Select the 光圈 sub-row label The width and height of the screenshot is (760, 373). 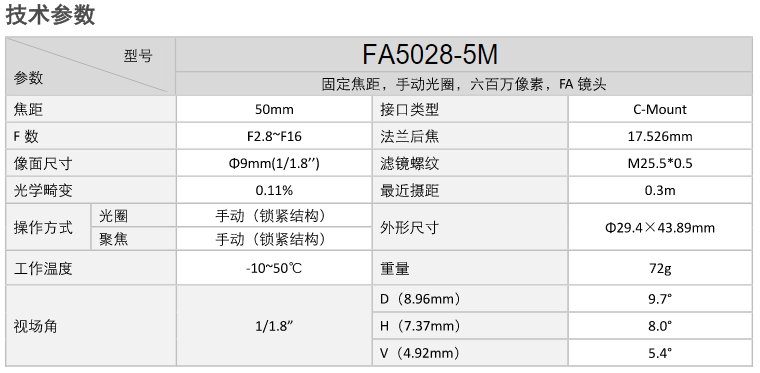coord(113,216)
